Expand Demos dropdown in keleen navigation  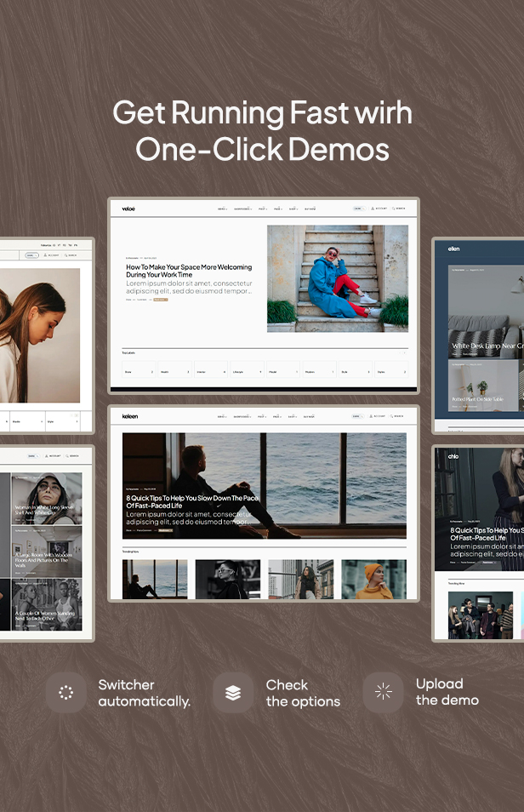point(222,417)
